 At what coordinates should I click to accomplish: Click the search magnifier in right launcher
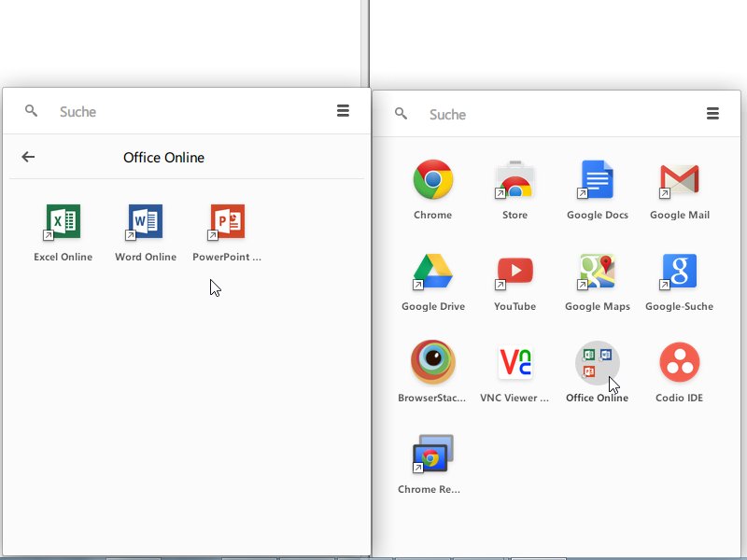tap(402, 113)
